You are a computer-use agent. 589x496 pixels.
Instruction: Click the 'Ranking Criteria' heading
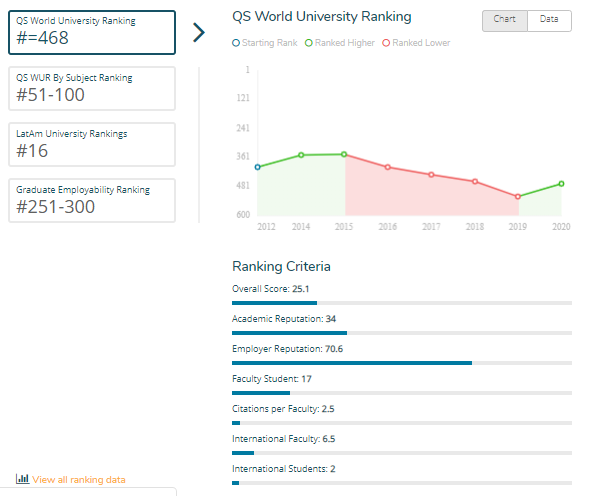click(x=281, y=266)
